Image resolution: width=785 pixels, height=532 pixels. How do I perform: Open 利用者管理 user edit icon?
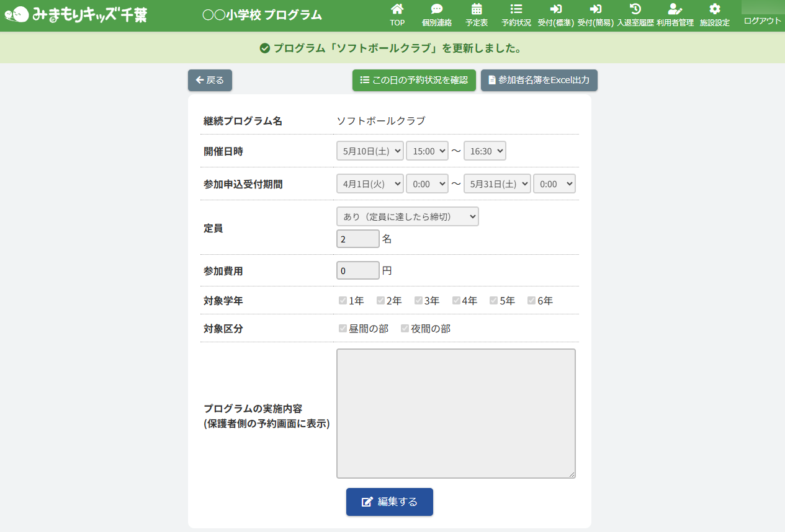(x=675, y=9)
